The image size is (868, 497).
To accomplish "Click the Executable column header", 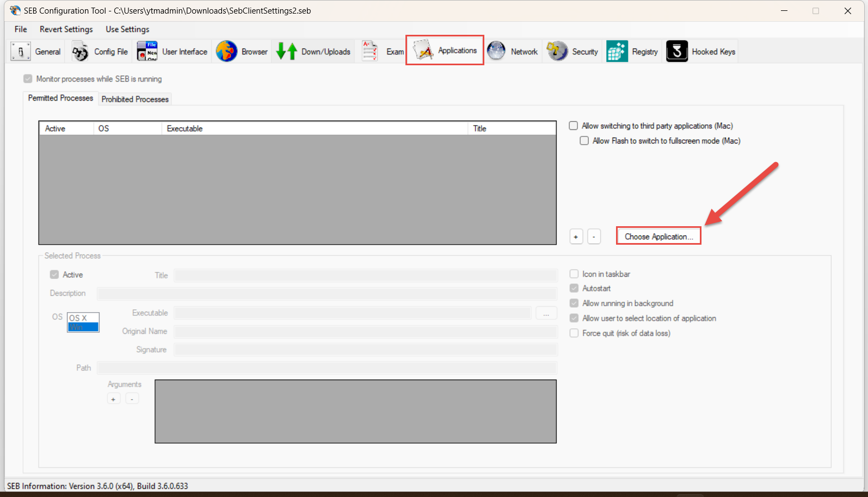I will [x=185, y=128].
